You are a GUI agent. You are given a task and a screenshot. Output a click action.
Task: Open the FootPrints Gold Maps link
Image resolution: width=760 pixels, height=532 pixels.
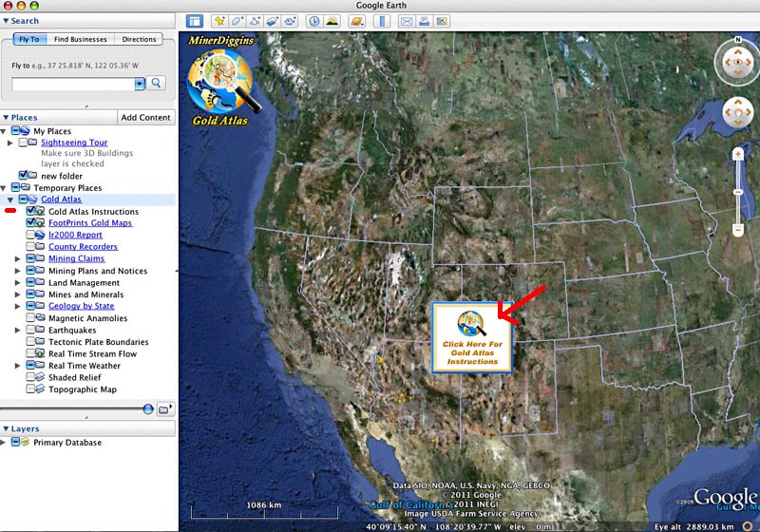(90, 223)
